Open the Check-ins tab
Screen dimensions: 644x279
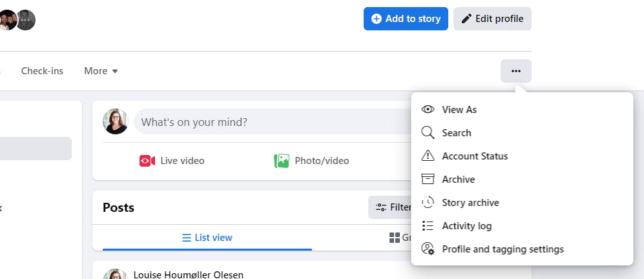tap(42, 71)
